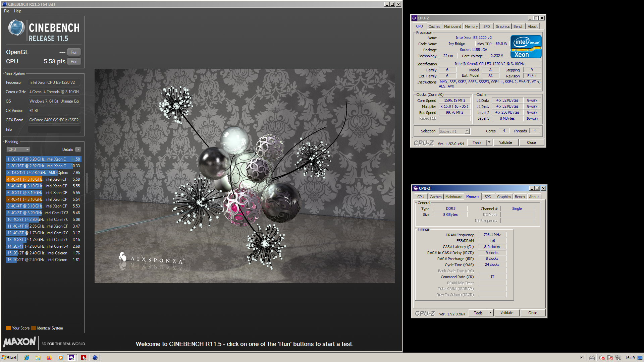Select ranking row 10 scoring 5.06
Viewport: 644px width, 362px height.
44,220
